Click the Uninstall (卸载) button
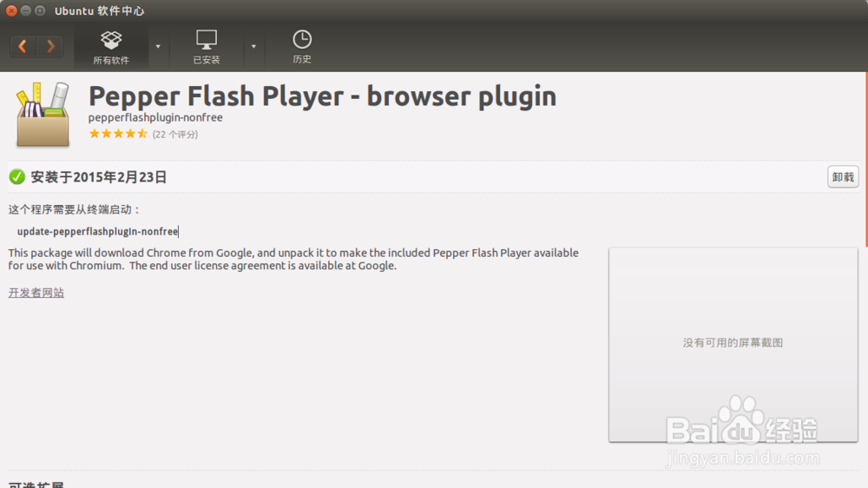 (843, 177)
